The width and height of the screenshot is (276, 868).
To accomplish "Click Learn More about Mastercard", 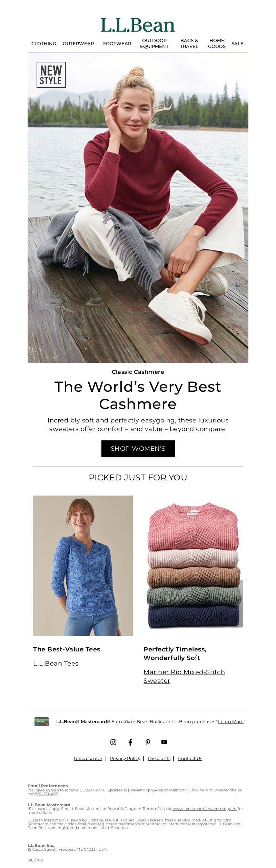I will (x=231, y=721).
